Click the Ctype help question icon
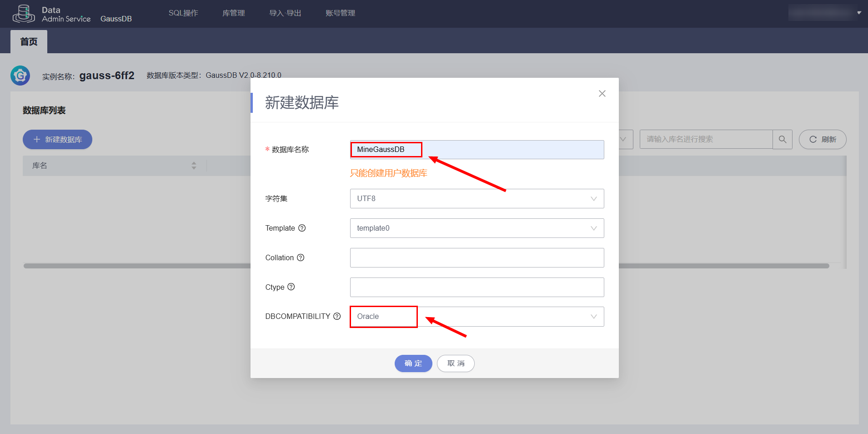This screenshot has height=434, width=868. pyautogui.click(x=291, y=287)
